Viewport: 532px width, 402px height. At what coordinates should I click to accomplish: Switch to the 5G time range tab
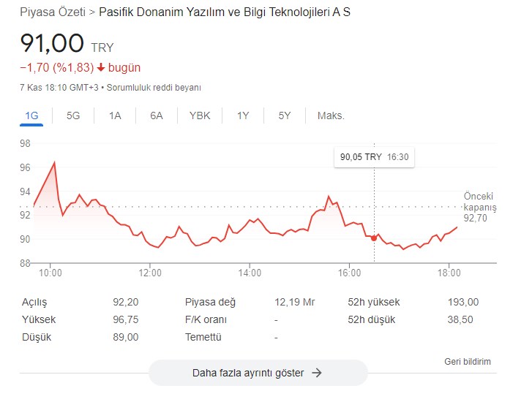click(x=73, y=116)
